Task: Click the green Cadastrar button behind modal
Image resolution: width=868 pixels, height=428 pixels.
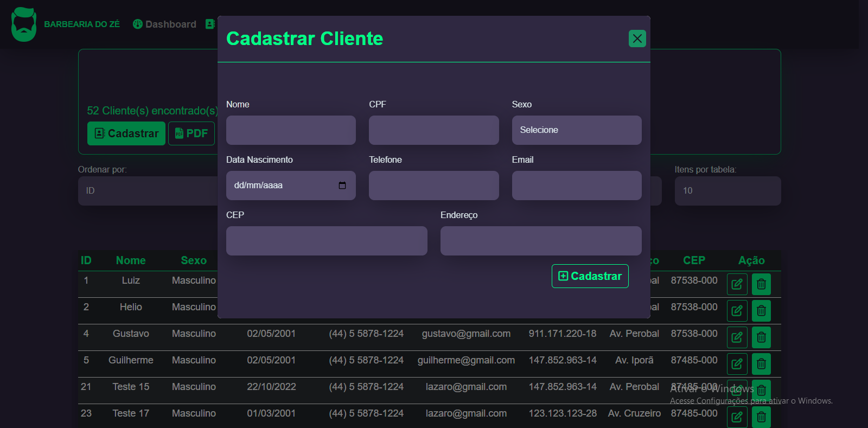Action: coord(126,133)
